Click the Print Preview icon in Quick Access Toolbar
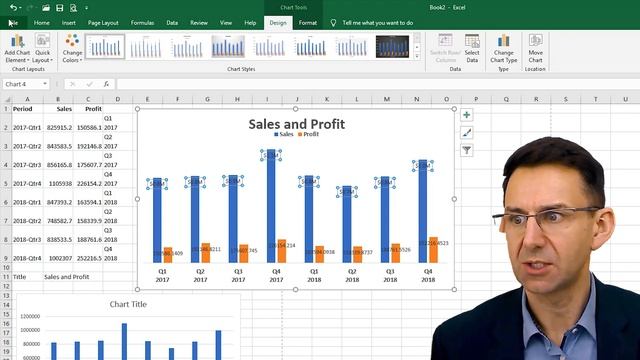Viewport: 640px width, 360px height. [x=73, y=8]
